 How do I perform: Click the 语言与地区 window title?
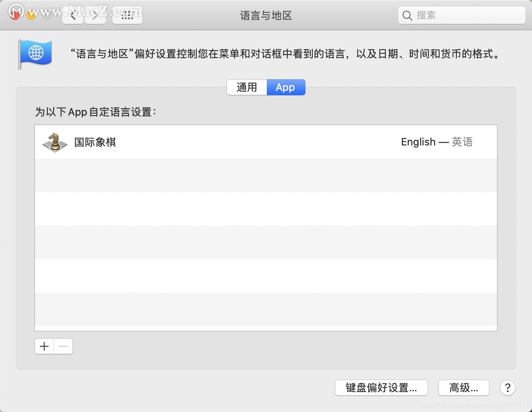(x=266, y=16)
